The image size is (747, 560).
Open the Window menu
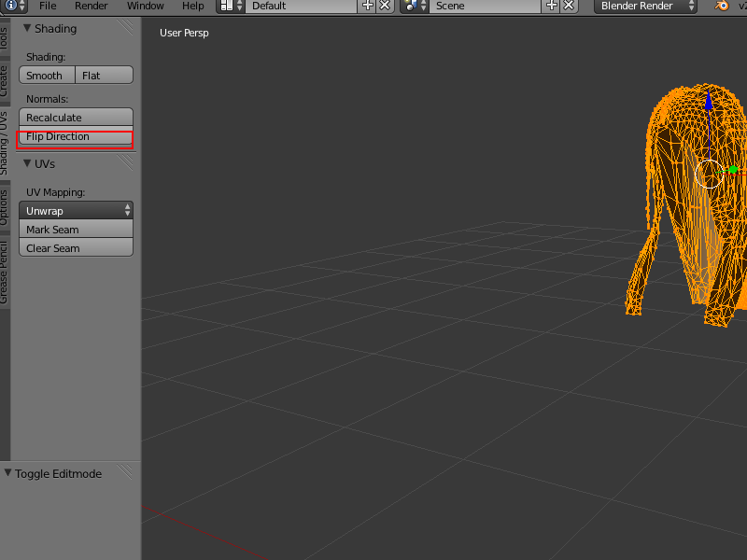tap(146, 6)
